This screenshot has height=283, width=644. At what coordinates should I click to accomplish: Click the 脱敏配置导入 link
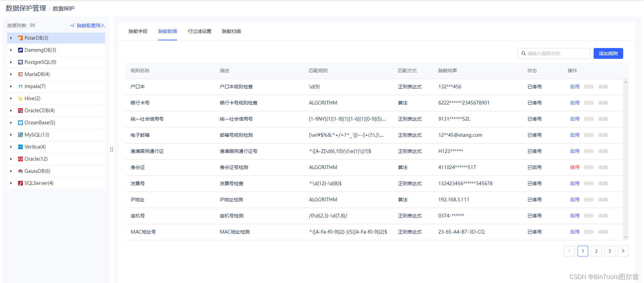click(91, 26)
